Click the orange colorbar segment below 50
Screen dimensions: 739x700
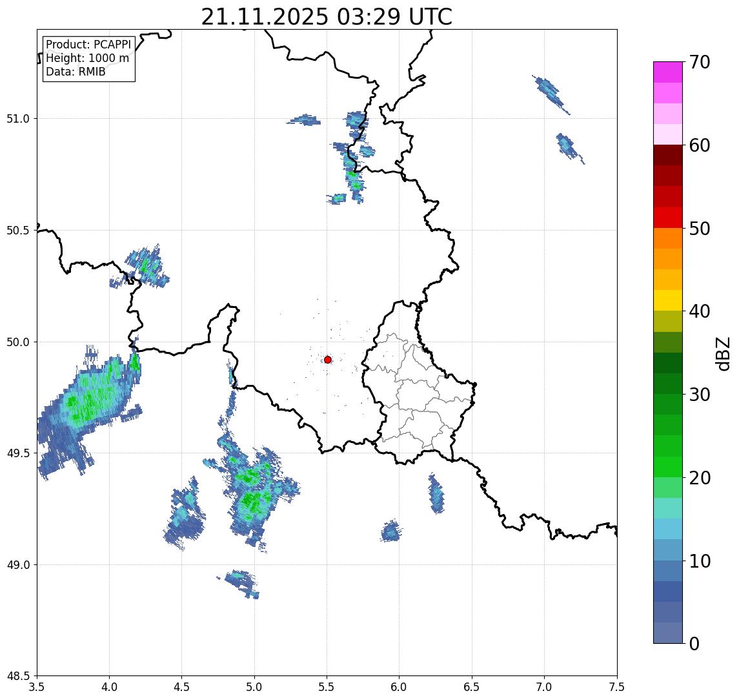click(x=668, y=239)
